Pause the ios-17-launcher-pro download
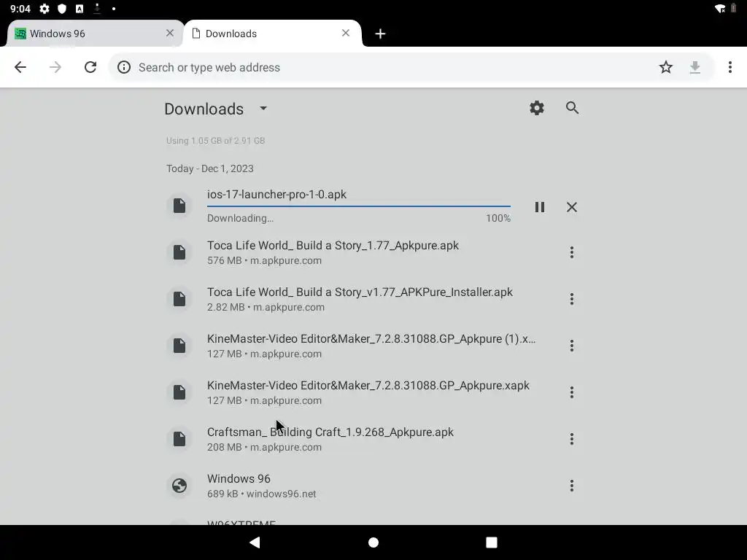This screenshot has height=560, width=747. pos(539,207)
